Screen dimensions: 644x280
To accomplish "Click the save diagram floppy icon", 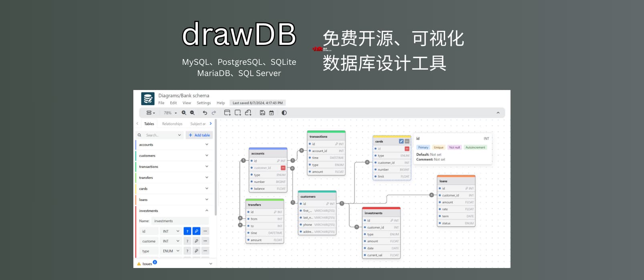I will coord(262,113).
